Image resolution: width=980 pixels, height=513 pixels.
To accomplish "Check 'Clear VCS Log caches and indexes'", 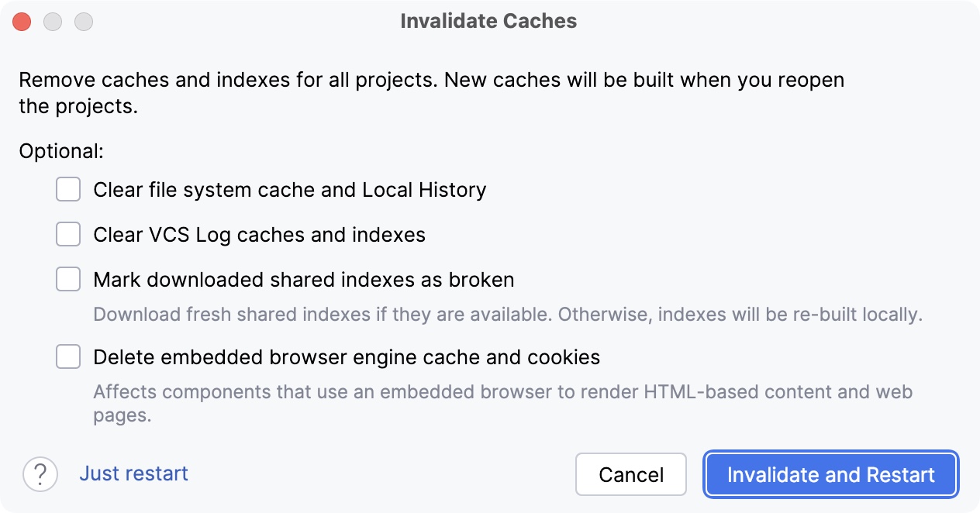I will pyautogui.click(x=68, y=234).
